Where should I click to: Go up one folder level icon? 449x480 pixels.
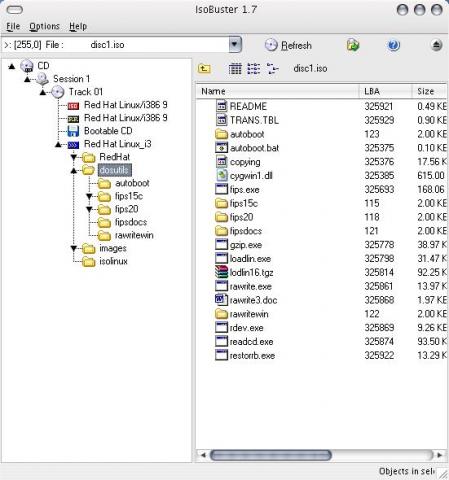click(x=204, y=69)
